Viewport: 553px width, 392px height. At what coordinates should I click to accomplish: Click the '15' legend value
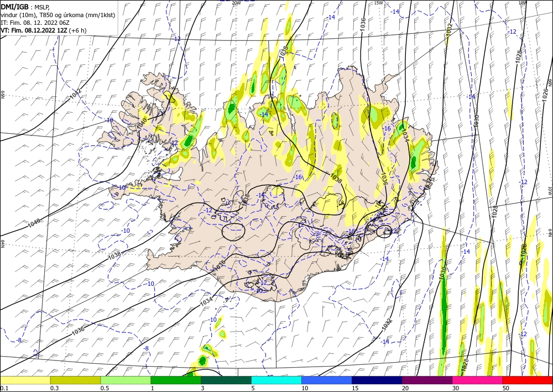355,388
